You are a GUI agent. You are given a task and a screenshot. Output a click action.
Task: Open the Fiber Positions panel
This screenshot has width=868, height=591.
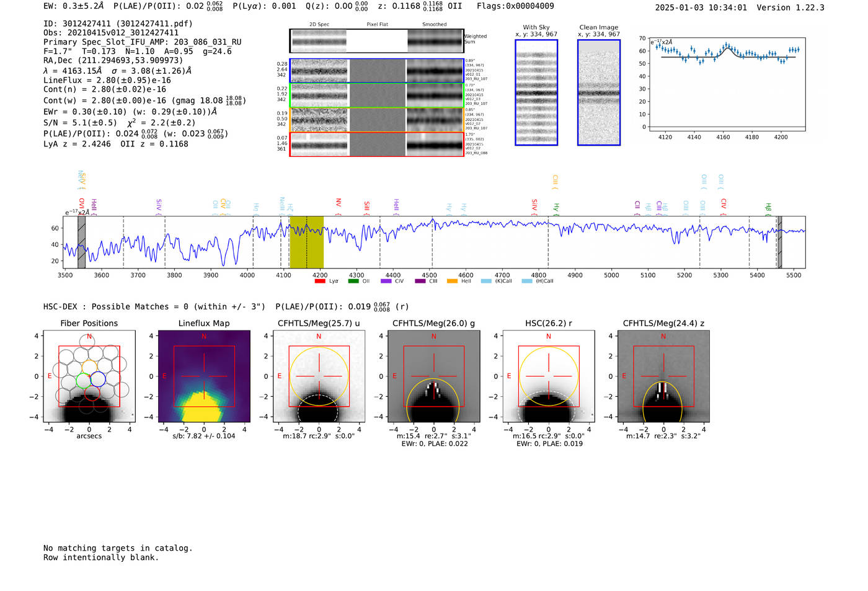click(89, 376)
